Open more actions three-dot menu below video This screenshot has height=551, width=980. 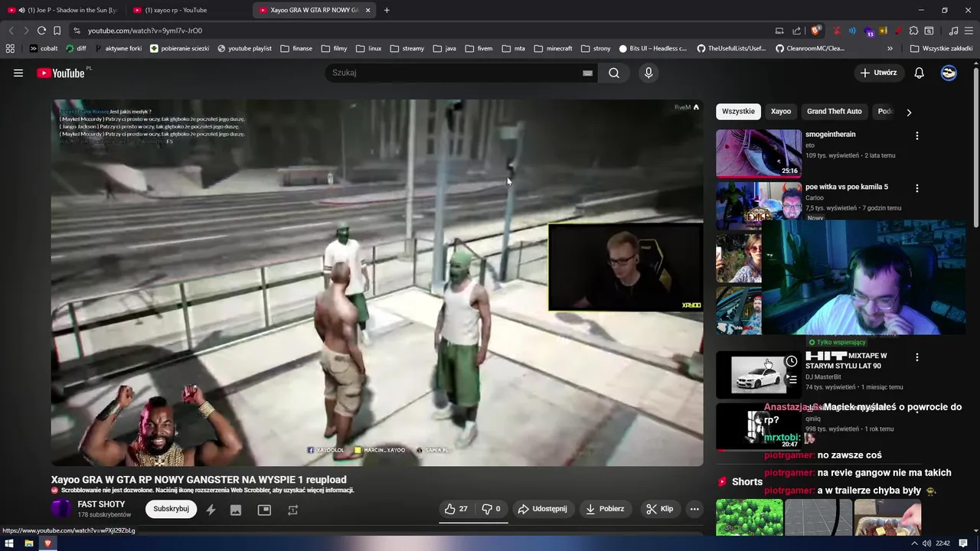694,509
